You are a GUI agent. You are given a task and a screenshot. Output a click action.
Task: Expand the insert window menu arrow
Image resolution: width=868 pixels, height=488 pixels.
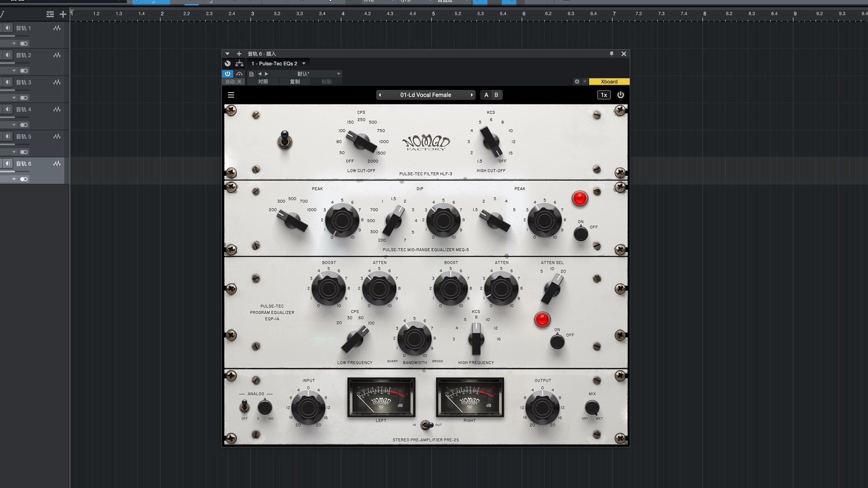point(227,54)
